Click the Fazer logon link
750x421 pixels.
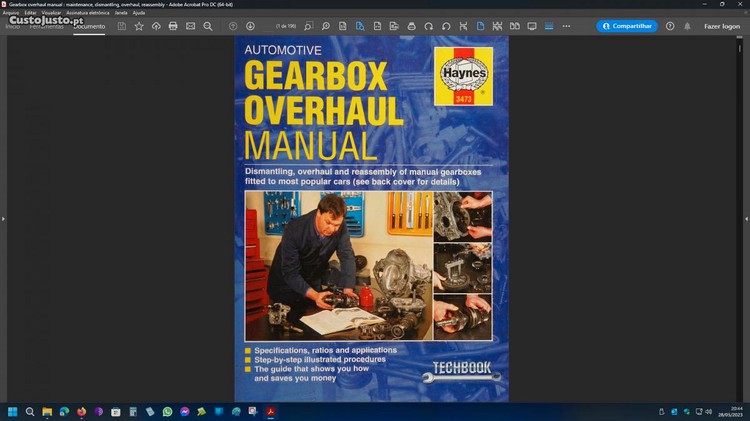point(721,26)
